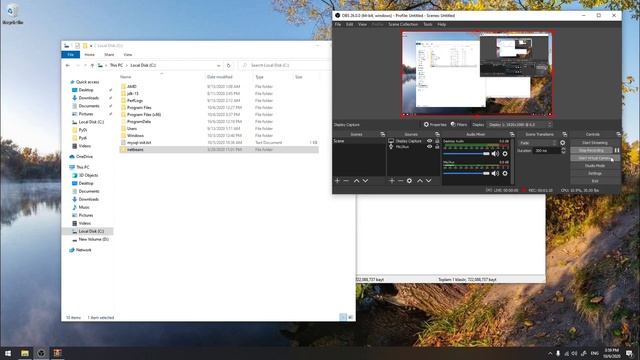This screenshot has width=640, height=360.
Task: Add a new source with the Sources plus icon
Action: pyautogui.click(x=392, y=180)
